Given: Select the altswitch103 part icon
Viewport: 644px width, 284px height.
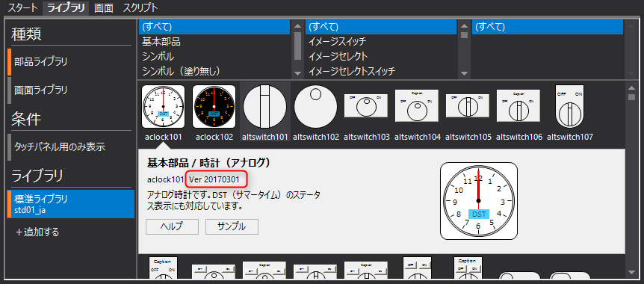Looking at the screenshot, I should 366,105.
